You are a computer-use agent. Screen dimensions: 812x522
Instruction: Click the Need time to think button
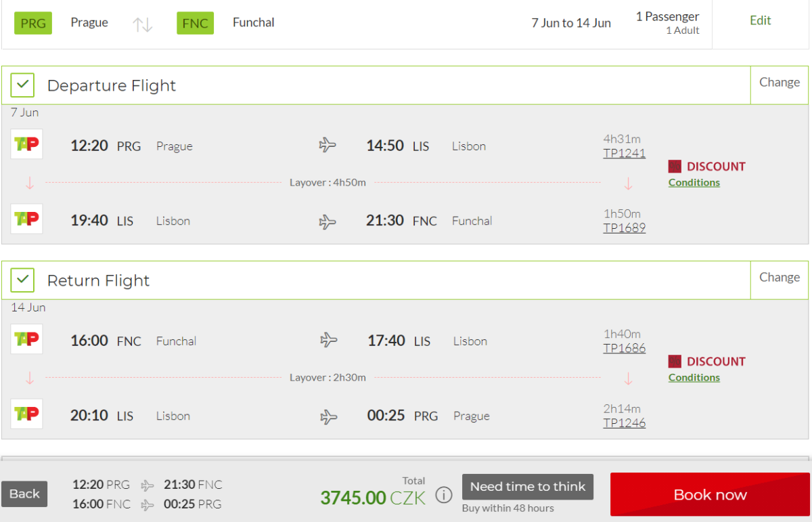point(528,487)
